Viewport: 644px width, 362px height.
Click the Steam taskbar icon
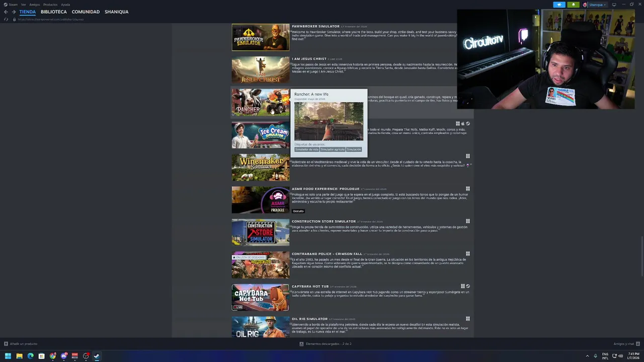tap(97, 356)
